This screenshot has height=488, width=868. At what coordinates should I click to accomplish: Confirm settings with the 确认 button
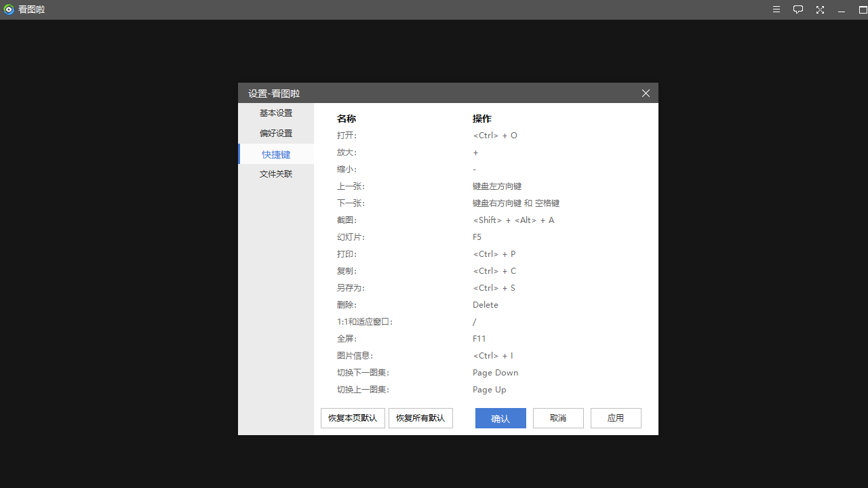(500, 418)
